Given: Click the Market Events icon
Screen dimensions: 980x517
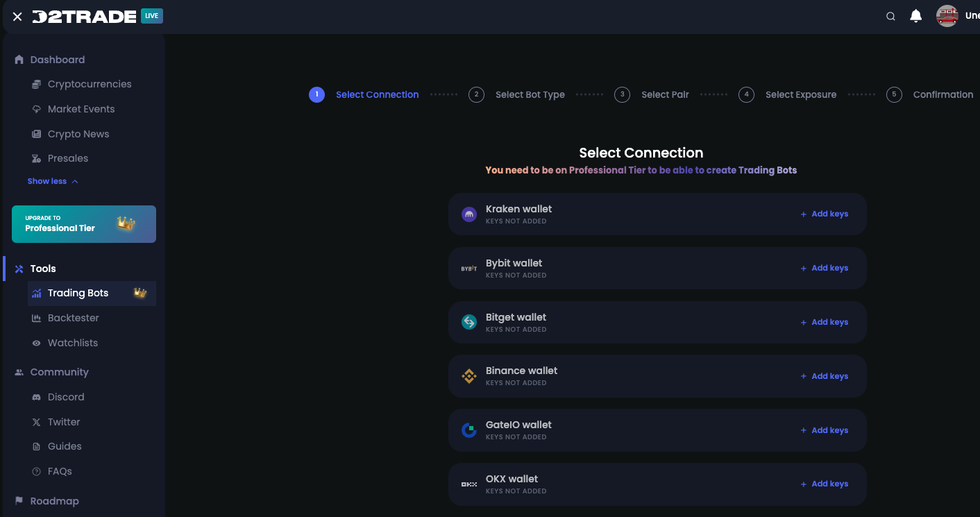Looking at the screenshot, I should coord(37,109).
